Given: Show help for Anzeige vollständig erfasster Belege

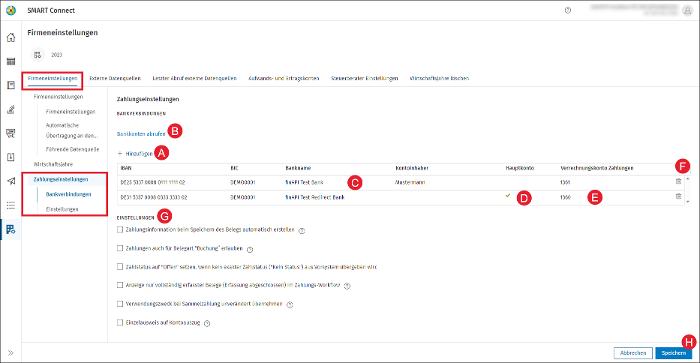Looking at the screenshot, I should click(347, 286).
